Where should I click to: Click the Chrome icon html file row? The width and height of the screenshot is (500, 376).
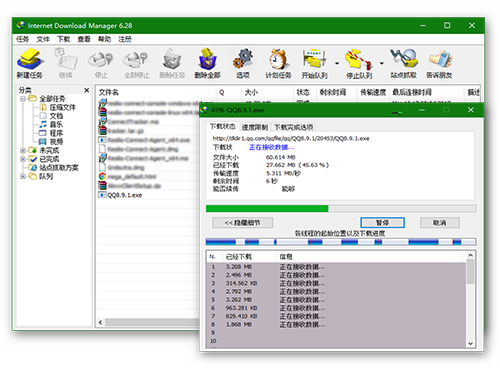coord(127,176)
